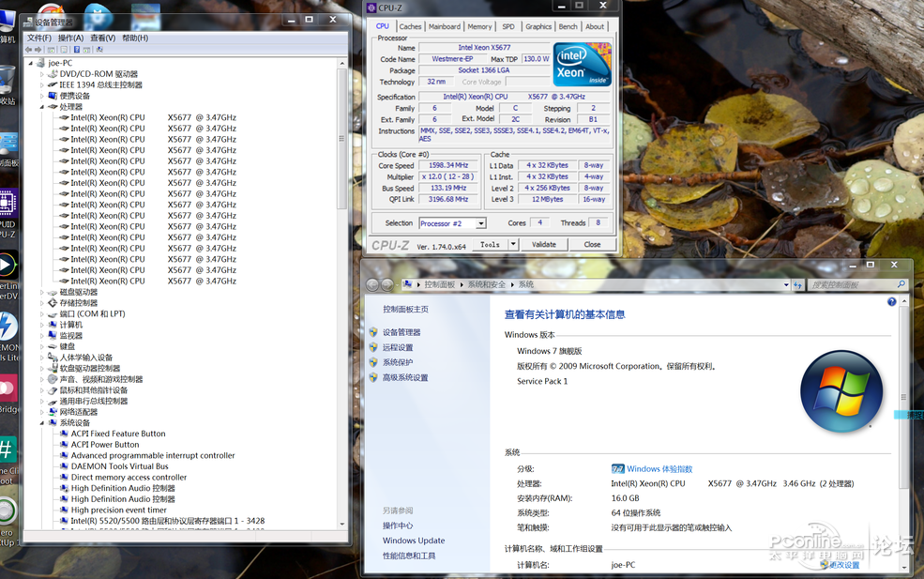Expand the IEEE 1394 总线主控制器 category
This screenshot has width=924, height=579.
[42, 84]
